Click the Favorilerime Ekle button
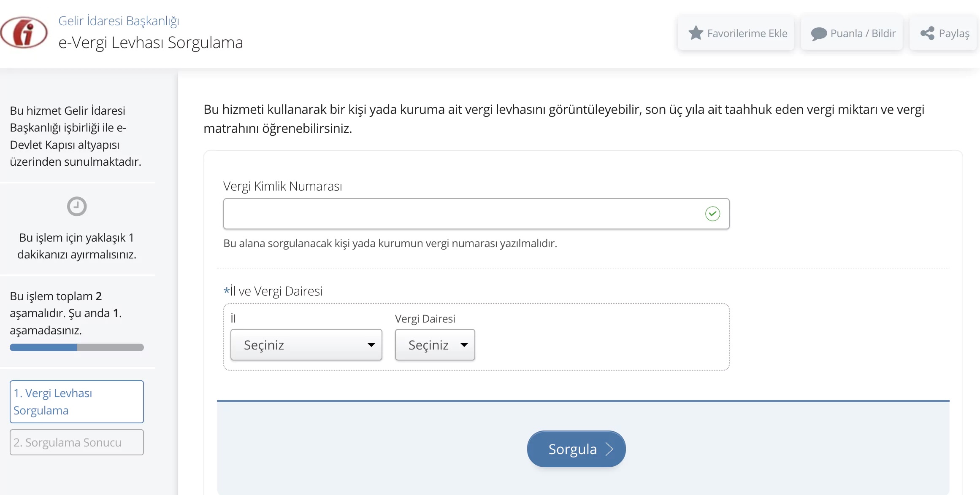Image resolution: width=980 pixels, height=495 pixels. tap(736, 33)
